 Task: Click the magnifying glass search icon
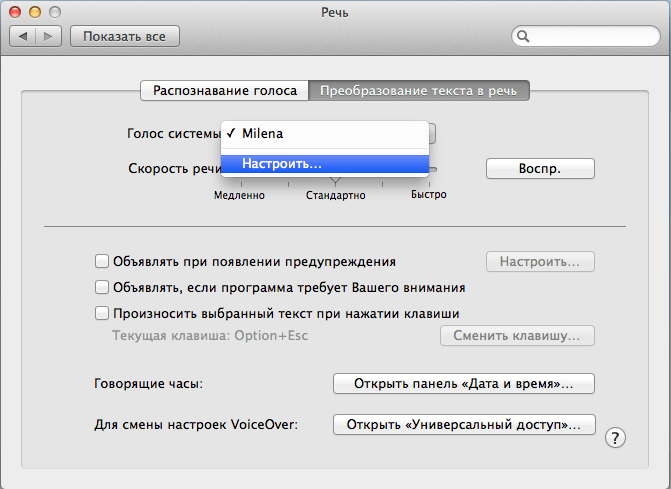[523, 37]
